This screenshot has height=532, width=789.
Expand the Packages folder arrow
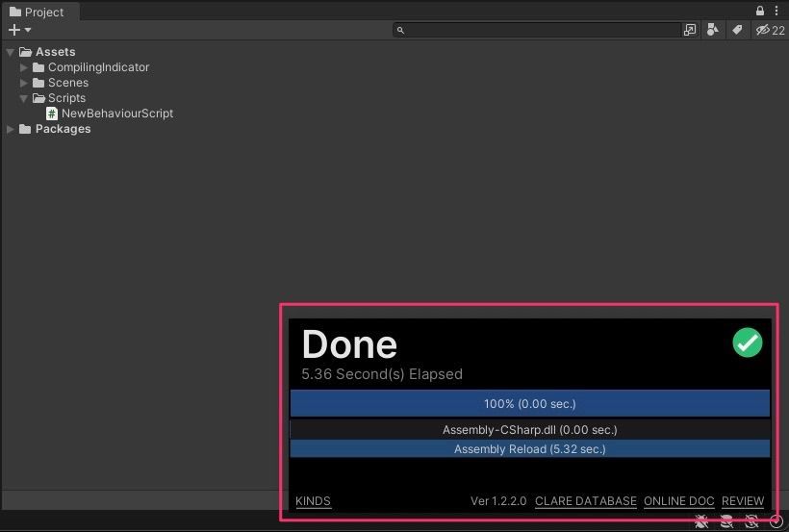click(10, 129)
